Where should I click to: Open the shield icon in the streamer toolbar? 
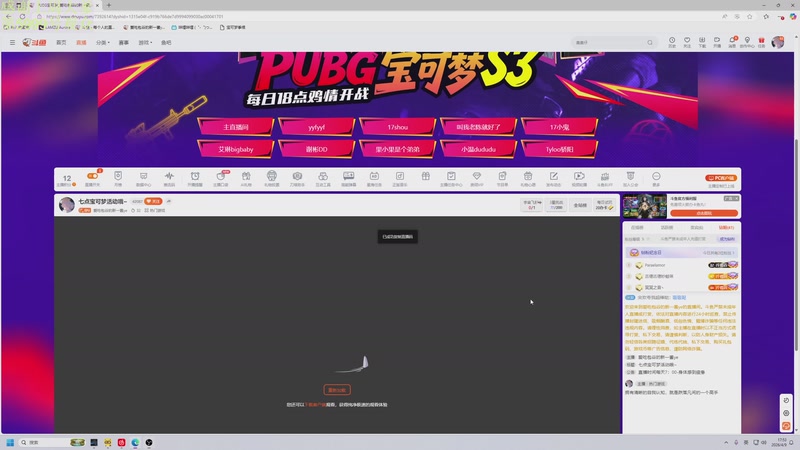pos(118,178)
